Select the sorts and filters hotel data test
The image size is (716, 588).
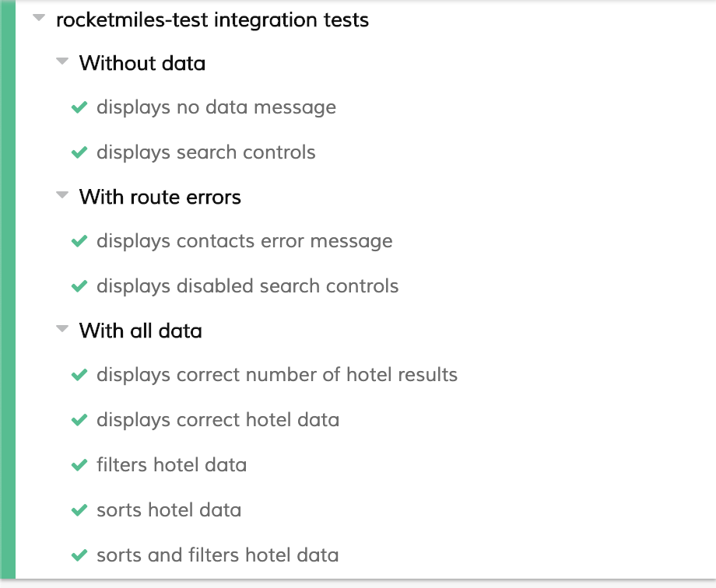[x=217, y=555]
